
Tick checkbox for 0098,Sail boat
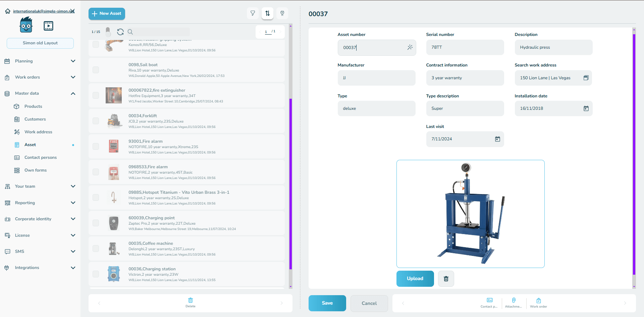(x=96, y=70)
